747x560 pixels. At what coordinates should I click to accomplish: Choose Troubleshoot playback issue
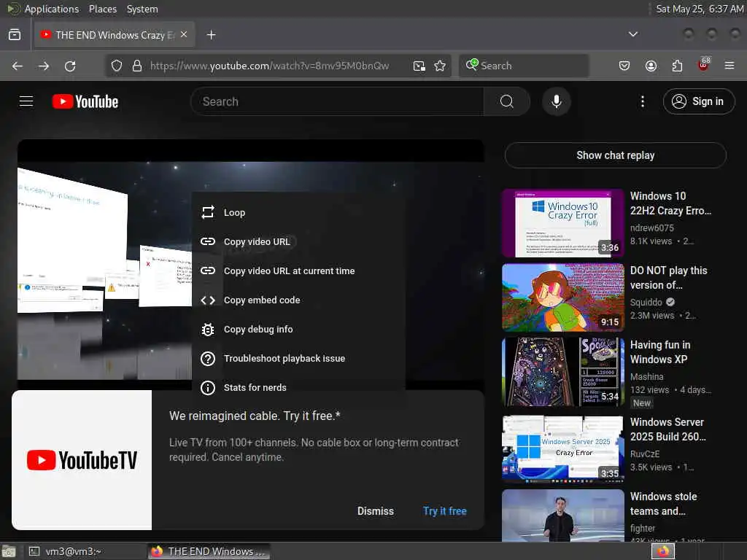click(x=298, y=358)
